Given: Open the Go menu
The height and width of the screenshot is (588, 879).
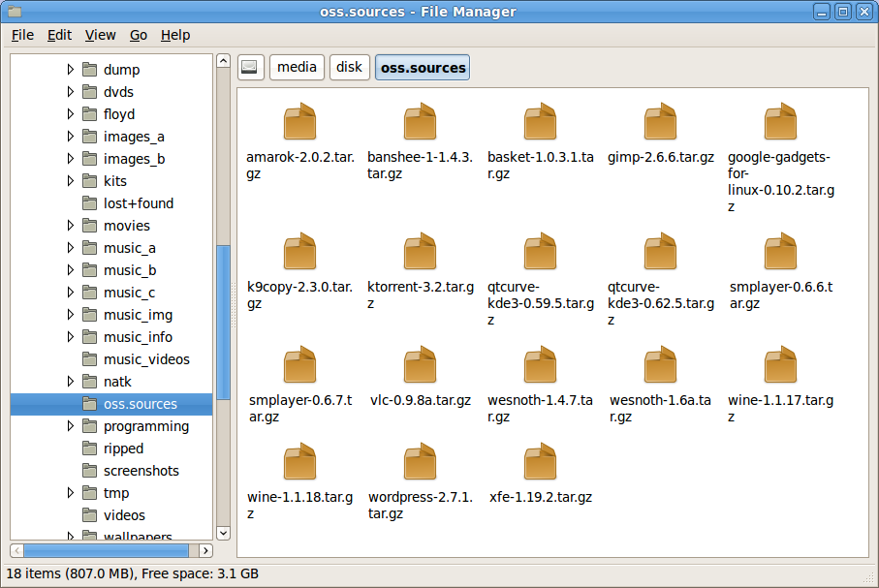Looking at the screenshot, I should (139, 35).
